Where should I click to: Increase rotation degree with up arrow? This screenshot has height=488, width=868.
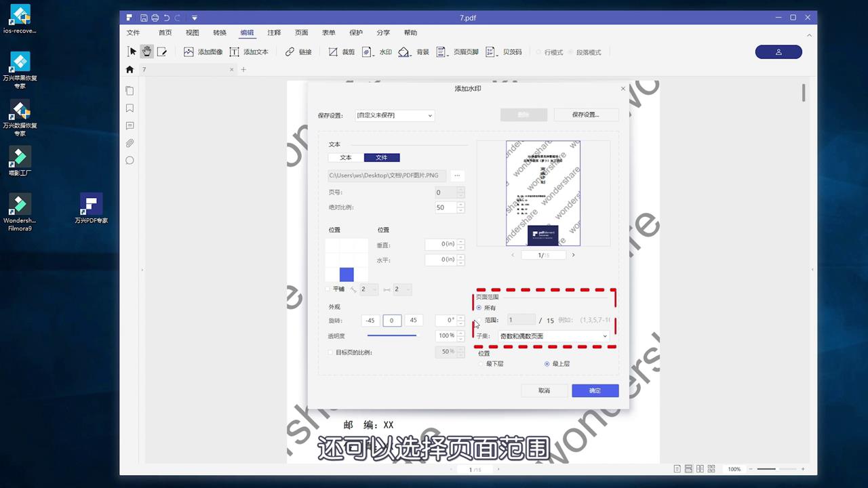461,318
